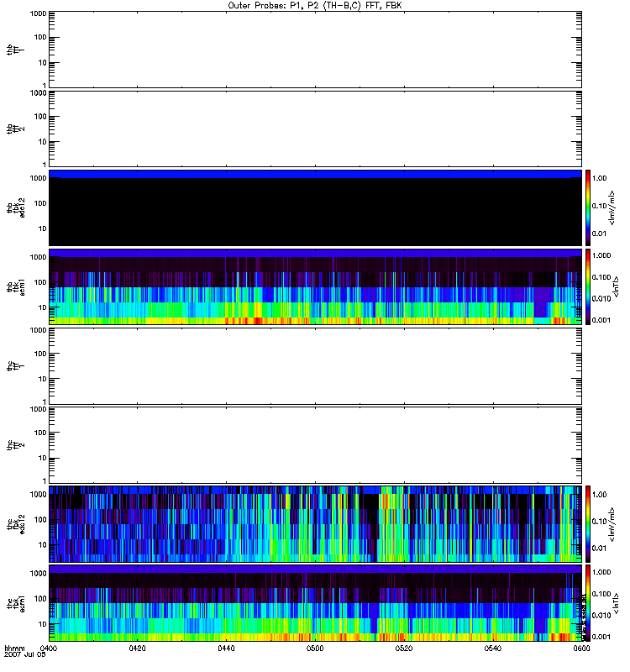Click the 'thc fff 2' panel axis label

(x=15, y=445)
